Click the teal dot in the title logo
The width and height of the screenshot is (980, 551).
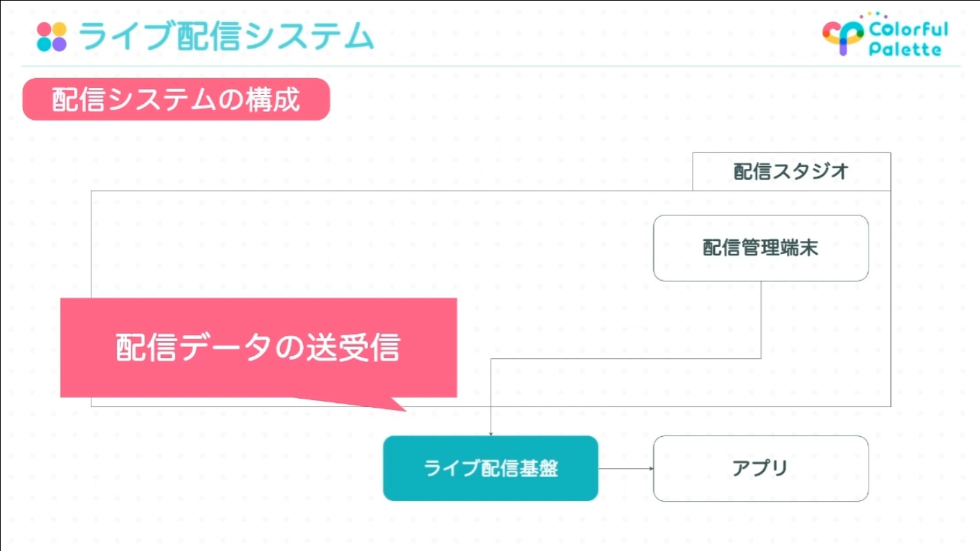(x=44, y=44)
